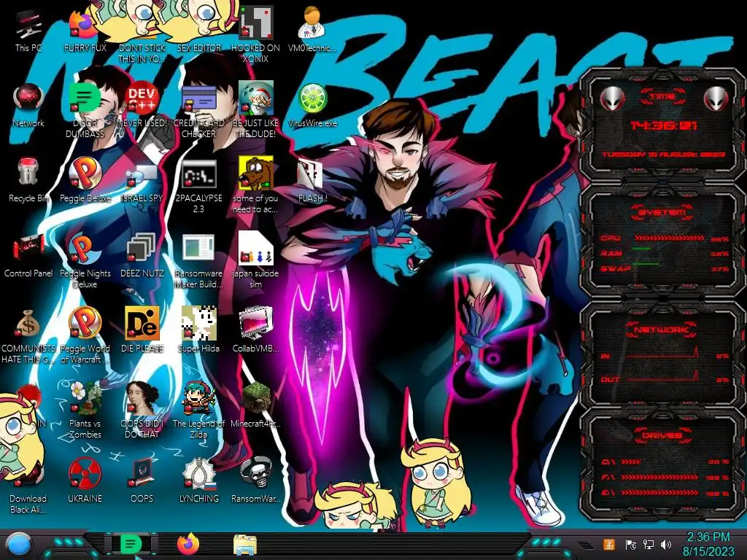This screenshot has height=560, width=747.
Task: Open the green chat app on taskbar
Action: 131,544
